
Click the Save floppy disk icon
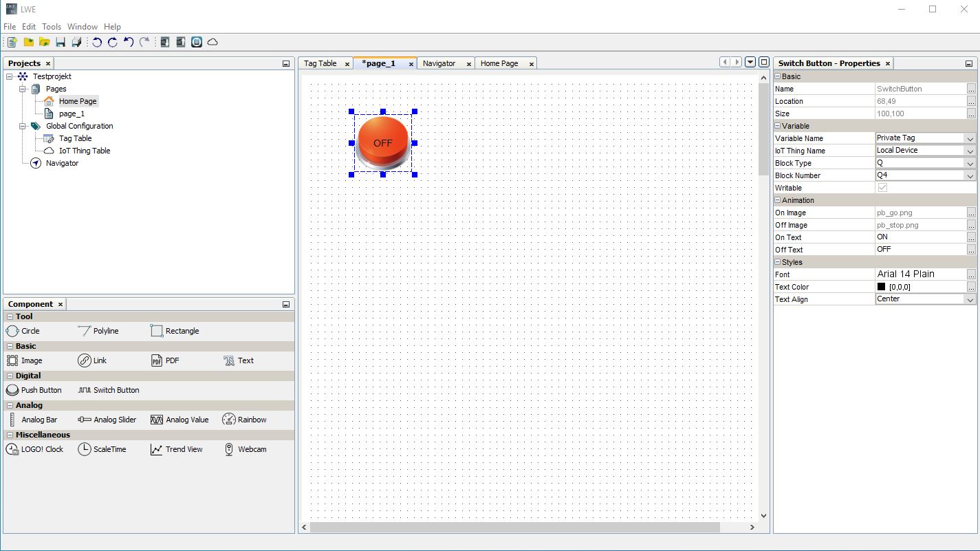61,43
